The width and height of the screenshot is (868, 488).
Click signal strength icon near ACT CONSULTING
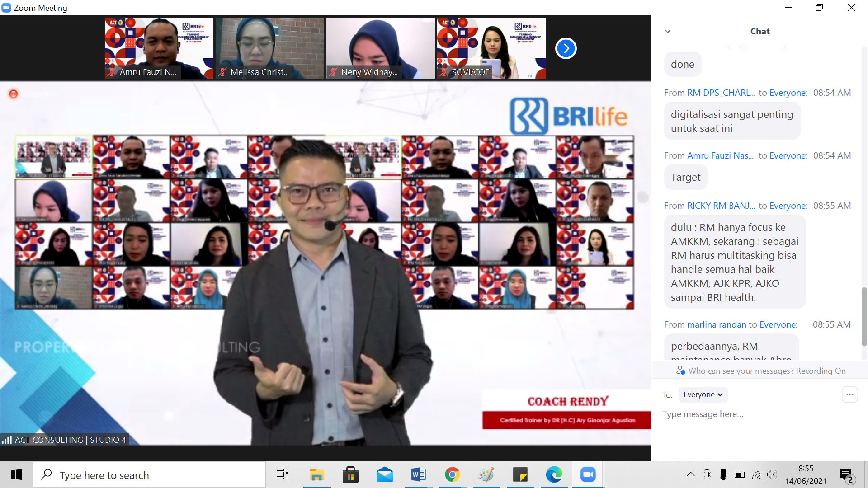[7, 440]
